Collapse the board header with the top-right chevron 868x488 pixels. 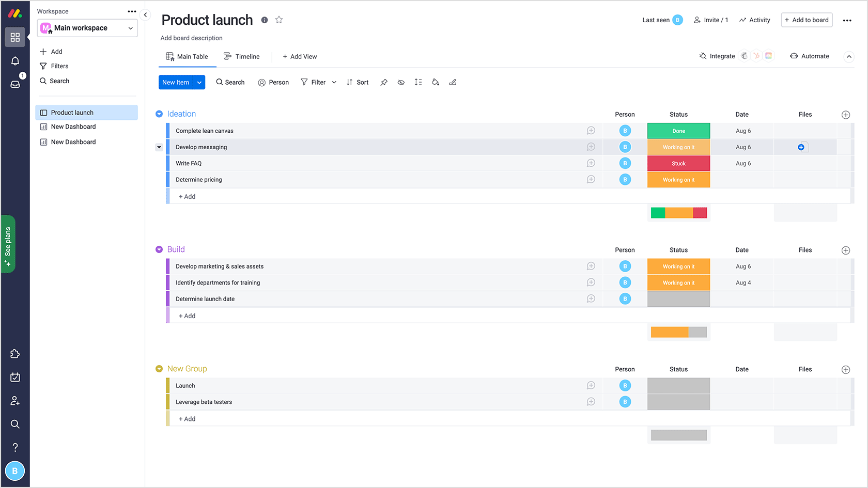(848, 57)
